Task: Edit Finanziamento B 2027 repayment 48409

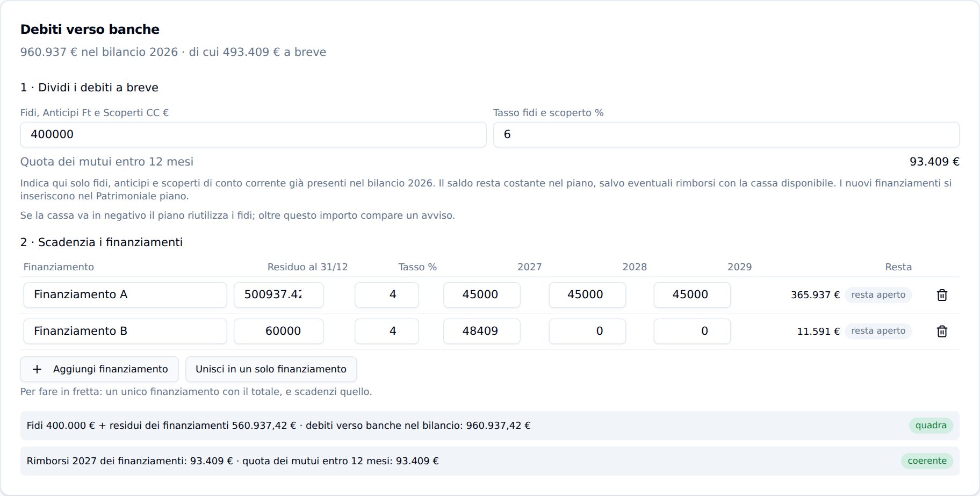Action: tap(481, 332)
